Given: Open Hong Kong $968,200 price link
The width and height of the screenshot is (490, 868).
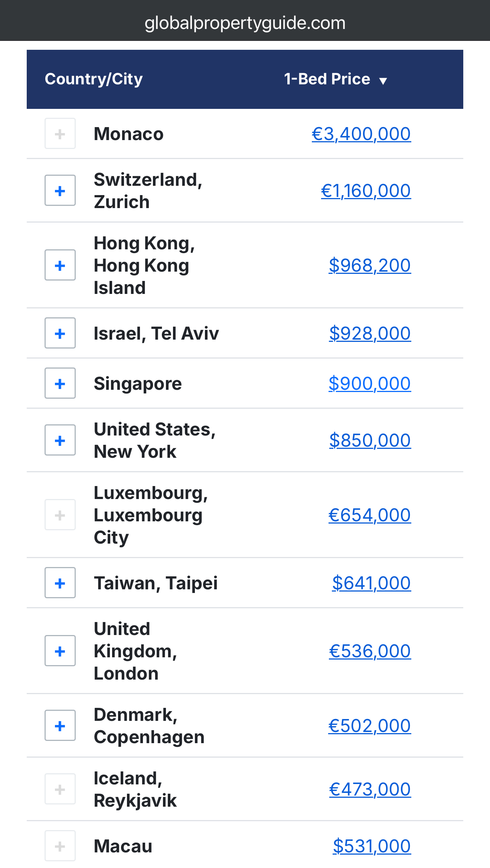Looking at the screenshot, I should (370, 266).
